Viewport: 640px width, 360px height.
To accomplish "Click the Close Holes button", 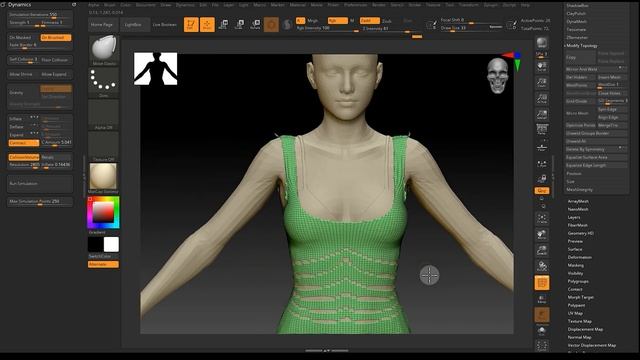I will pyautogui.click(x=612, y=93).
